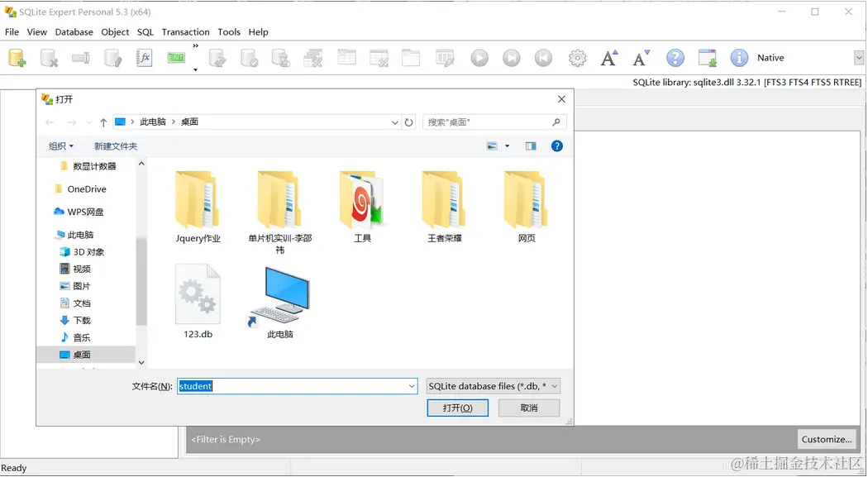
Task: Open the View menu
Action: pyautogui.click(x=37, y=32)
